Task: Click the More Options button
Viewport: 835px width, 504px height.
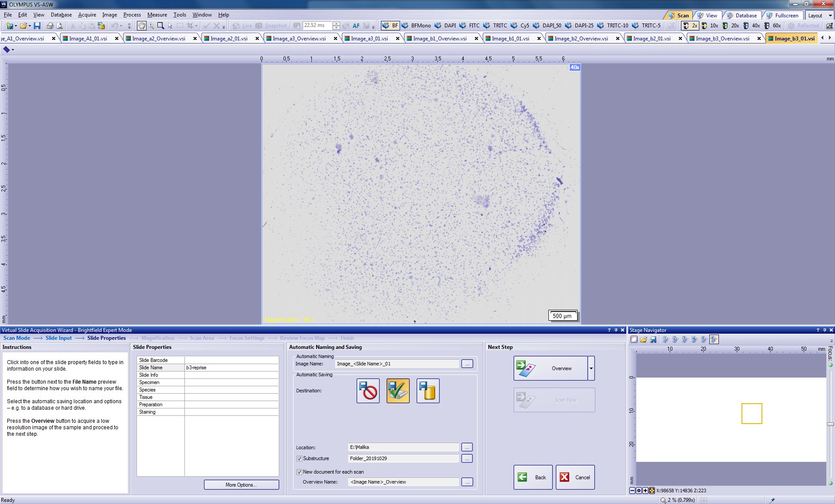Action: coord(241,485)
